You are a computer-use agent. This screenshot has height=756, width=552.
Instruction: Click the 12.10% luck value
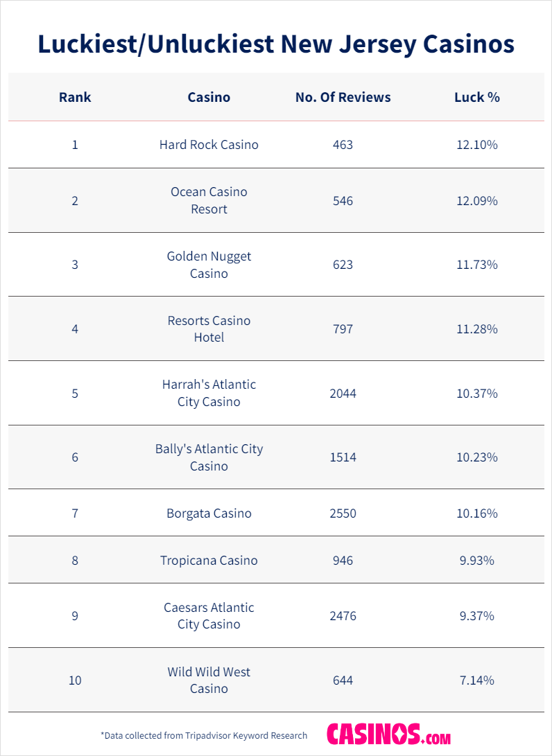(477, 145)
